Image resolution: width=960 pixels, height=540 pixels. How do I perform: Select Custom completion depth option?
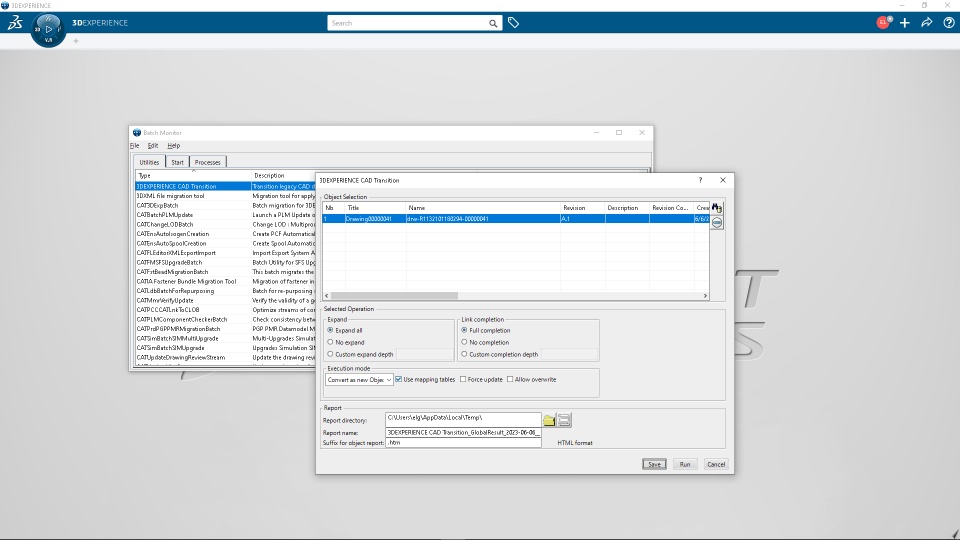464,354
